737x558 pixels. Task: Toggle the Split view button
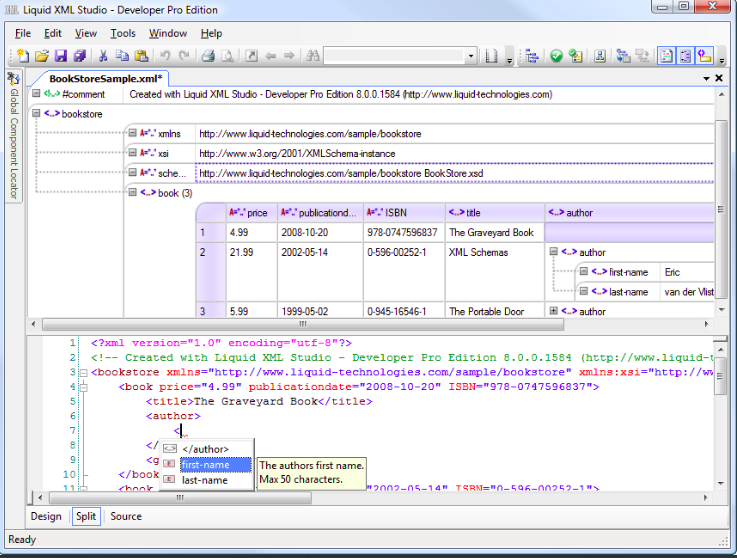(x=85, y=517)
